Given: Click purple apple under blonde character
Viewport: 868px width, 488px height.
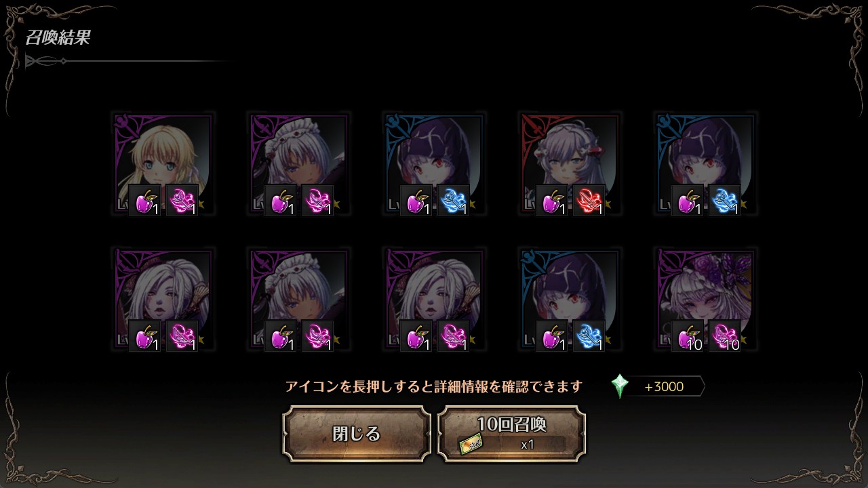Looking at the screenshot, I should (144, 200).
